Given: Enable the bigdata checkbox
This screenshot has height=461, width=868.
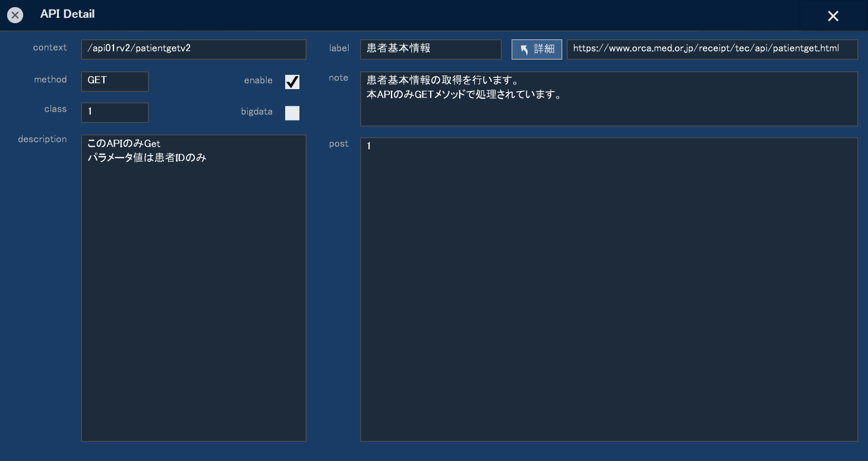Looking at the screenshot, I should point(292,113).
